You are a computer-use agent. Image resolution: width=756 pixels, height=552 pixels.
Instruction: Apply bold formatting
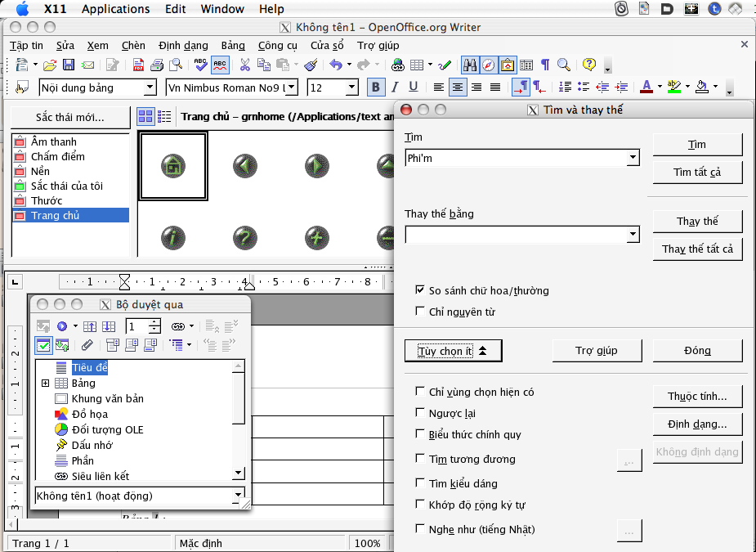pos(376,88)
